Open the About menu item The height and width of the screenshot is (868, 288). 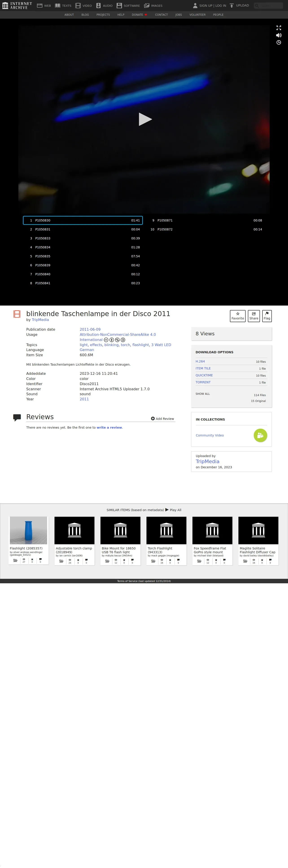69,15
